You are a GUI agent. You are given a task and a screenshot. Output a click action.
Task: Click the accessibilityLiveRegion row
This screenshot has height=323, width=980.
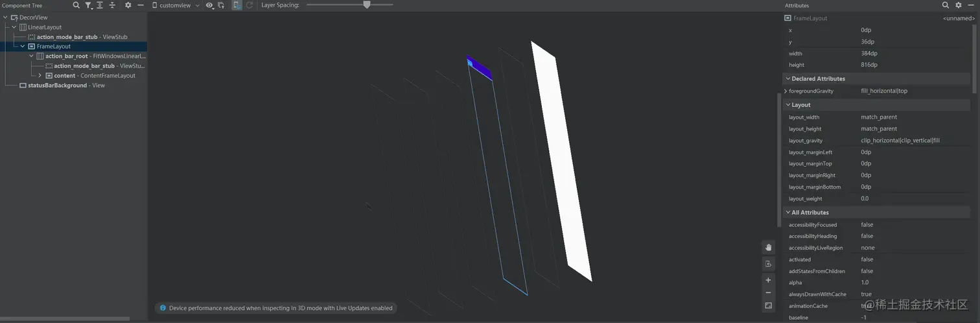click(876, 248)
